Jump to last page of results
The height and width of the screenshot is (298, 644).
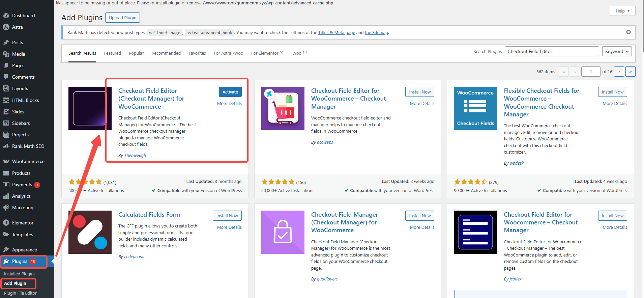click(x=630, y=72)
